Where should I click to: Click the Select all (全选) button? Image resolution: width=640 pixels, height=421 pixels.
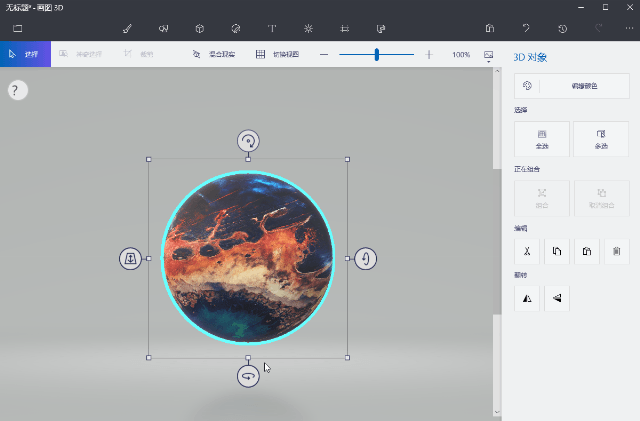[542, 138]
